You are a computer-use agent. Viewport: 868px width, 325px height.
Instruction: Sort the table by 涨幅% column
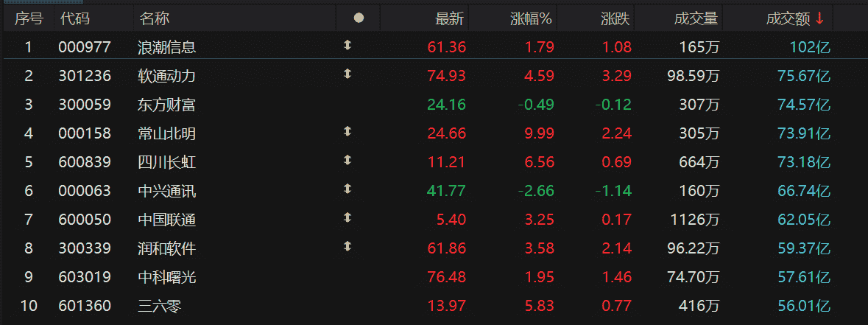(x=531, y=18)
